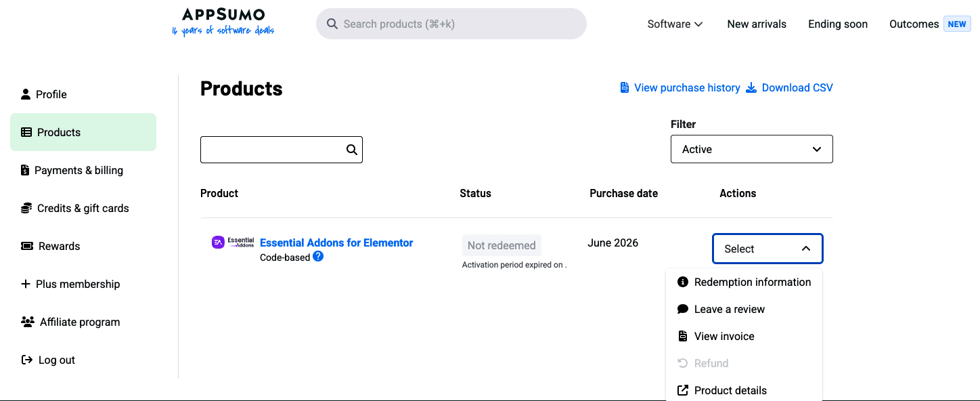
Task: Click the Affiliate program people icon
Action: tap(28, 322)
